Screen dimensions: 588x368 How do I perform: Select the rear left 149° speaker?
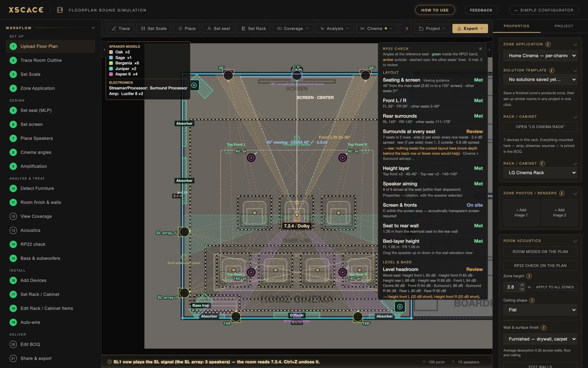click(236, 316)
